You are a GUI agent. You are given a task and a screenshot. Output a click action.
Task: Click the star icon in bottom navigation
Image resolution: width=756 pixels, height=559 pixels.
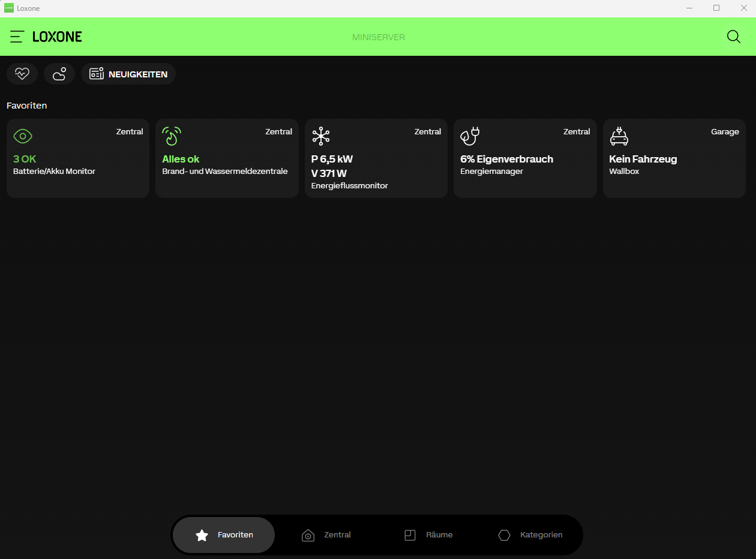(202, 535)
